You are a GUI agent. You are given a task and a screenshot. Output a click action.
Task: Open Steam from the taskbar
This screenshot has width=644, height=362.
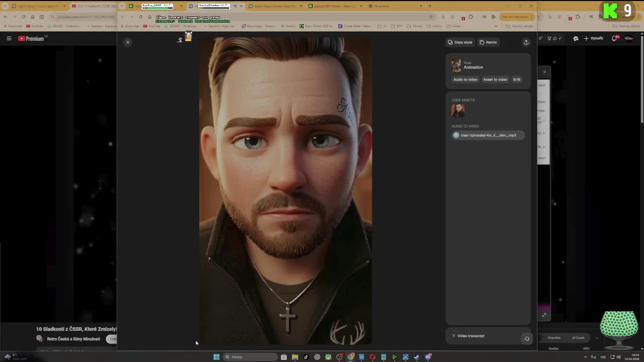[x=417, y=357]
